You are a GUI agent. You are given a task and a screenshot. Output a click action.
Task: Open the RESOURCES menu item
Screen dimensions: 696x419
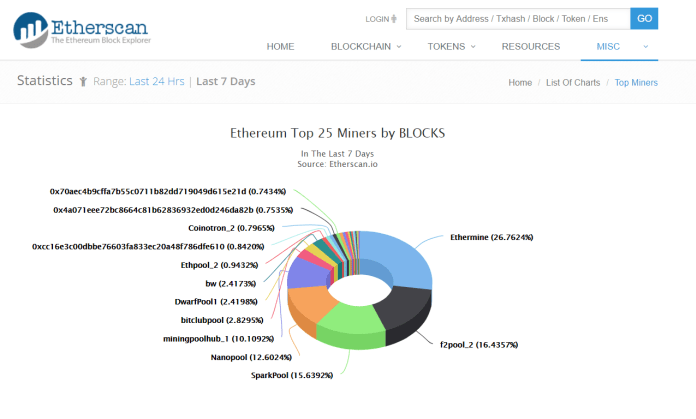[531, 47]
